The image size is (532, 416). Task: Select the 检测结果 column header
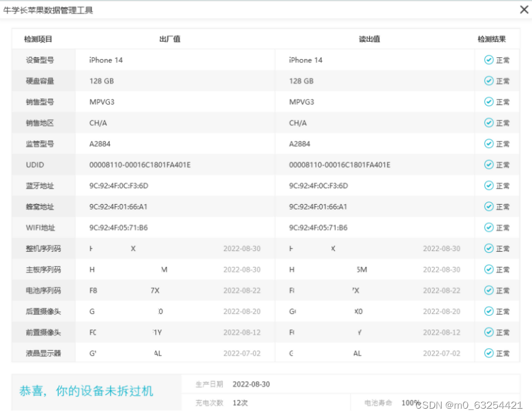point(492,39)
